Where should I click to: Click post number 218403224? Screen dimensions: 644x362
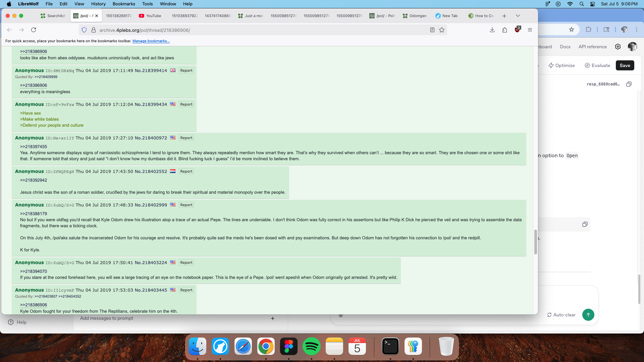pyautogui.click(x=155, y=262)
